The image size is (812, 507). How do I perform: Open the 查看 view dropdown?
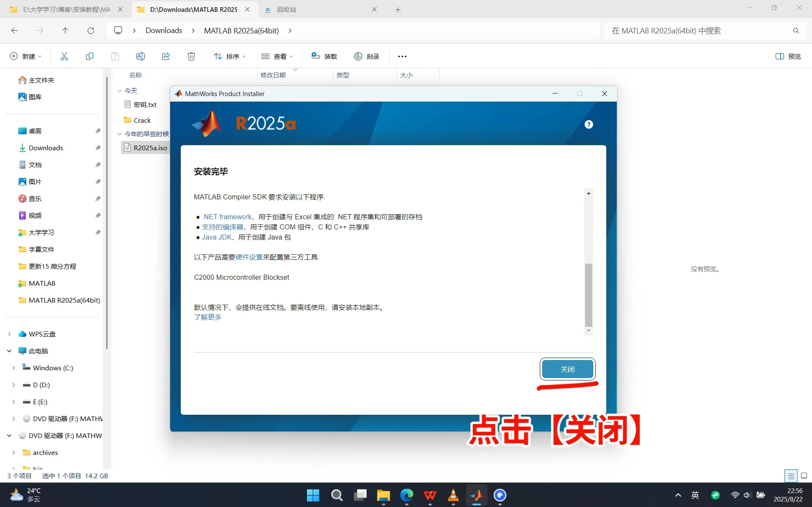[x=277, y=56]
